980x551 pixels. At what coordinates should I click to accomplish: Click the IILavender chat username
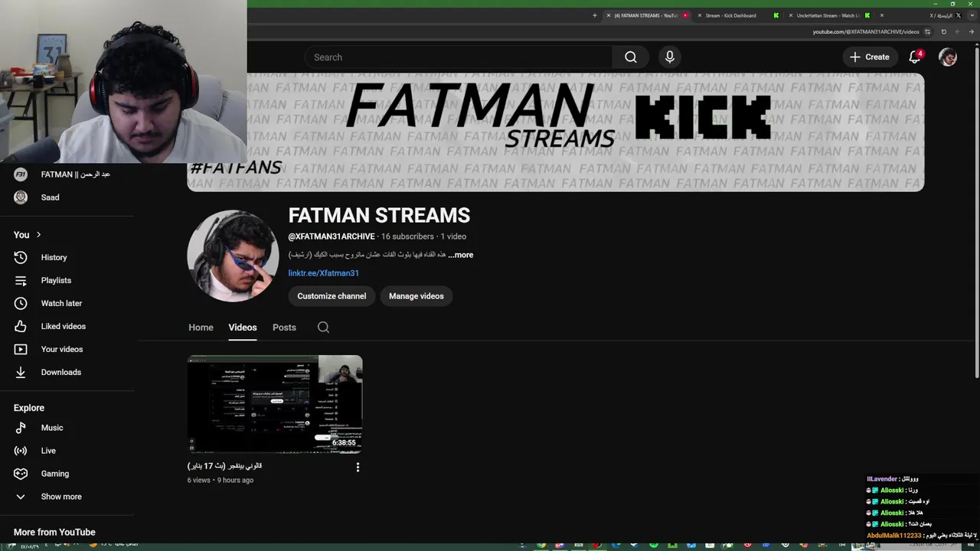(880, 479)
